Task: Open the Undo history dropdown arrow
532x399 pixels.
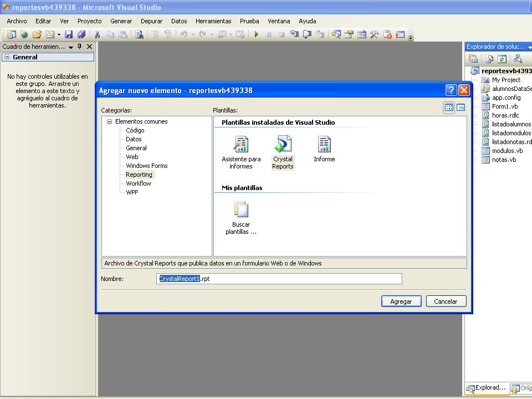Action: coord(193,34)
